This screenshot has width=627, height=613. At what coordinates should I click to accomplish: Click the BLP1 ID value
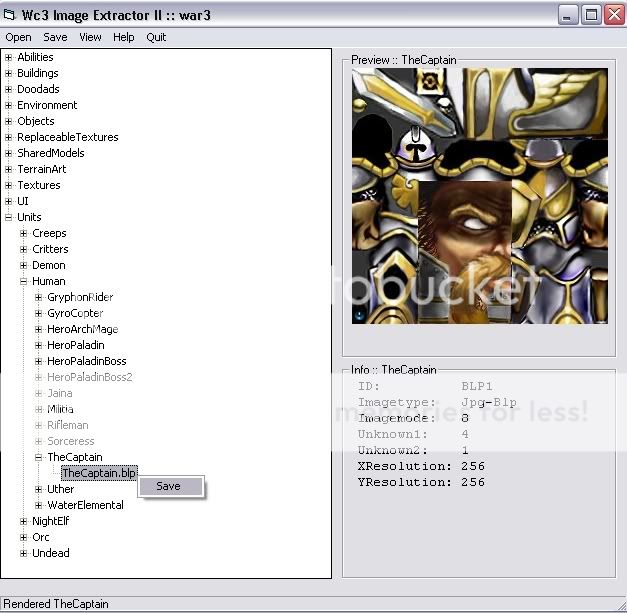click(477, 386)
